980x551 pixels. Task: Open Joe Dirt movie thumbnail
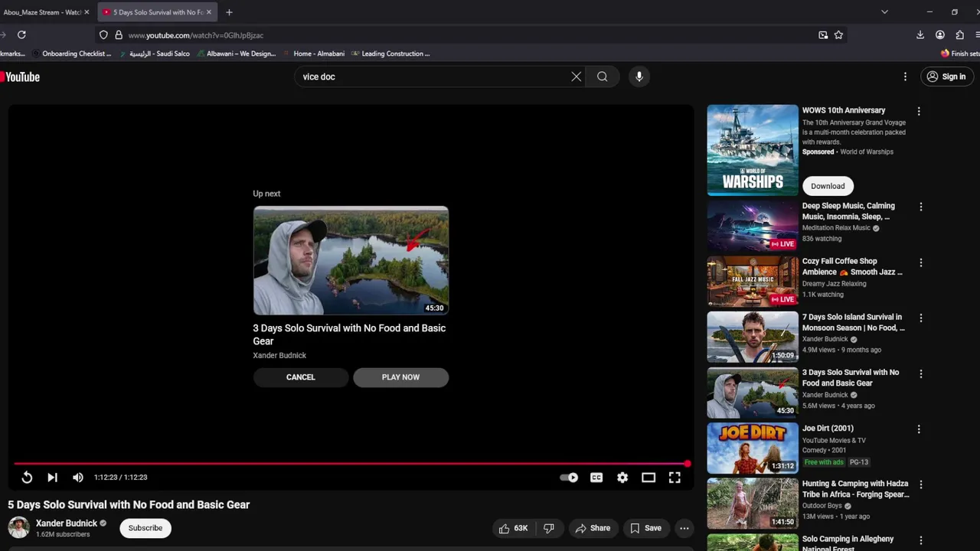(753, 448)
